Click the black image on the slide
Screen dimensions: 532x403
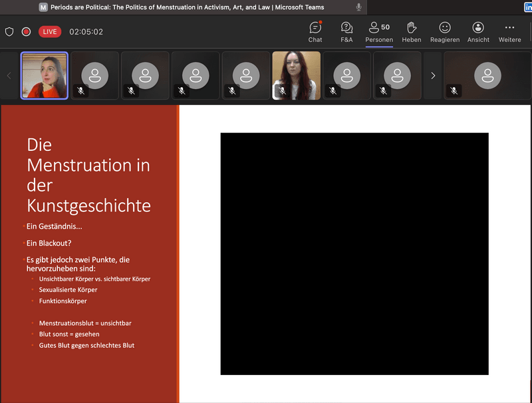[x=354, y=253]
